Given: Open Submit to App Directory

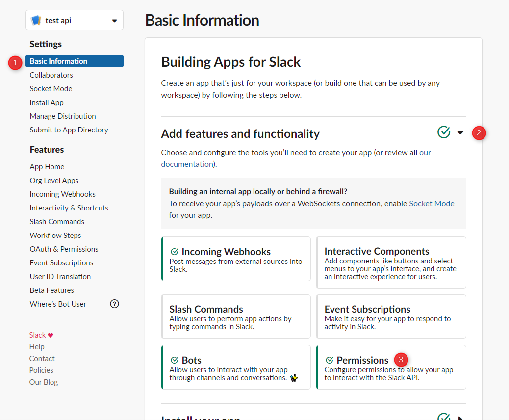Looking at the screenshot, I should pos(69,130).
